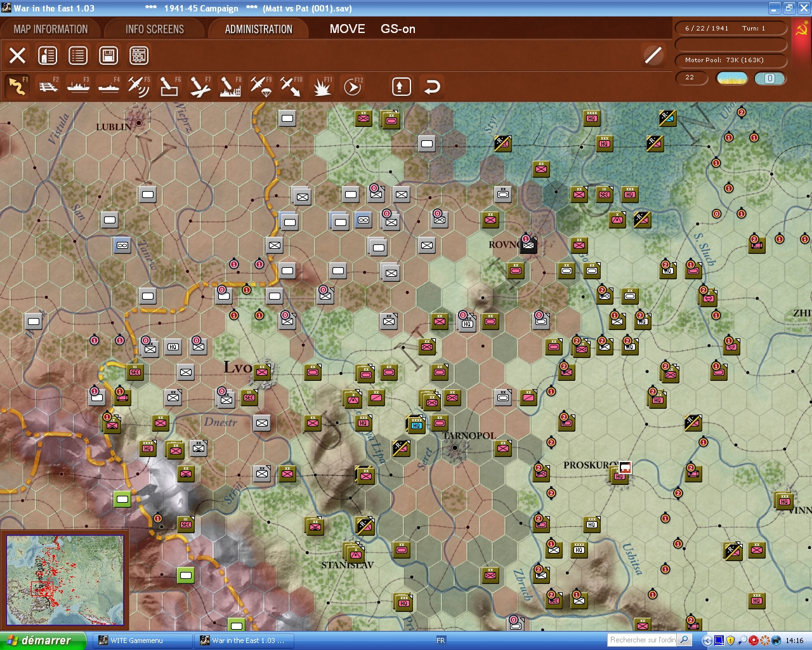Click the TARNOPOL city hex on the map
812x650 pixels.
point(454,448)
